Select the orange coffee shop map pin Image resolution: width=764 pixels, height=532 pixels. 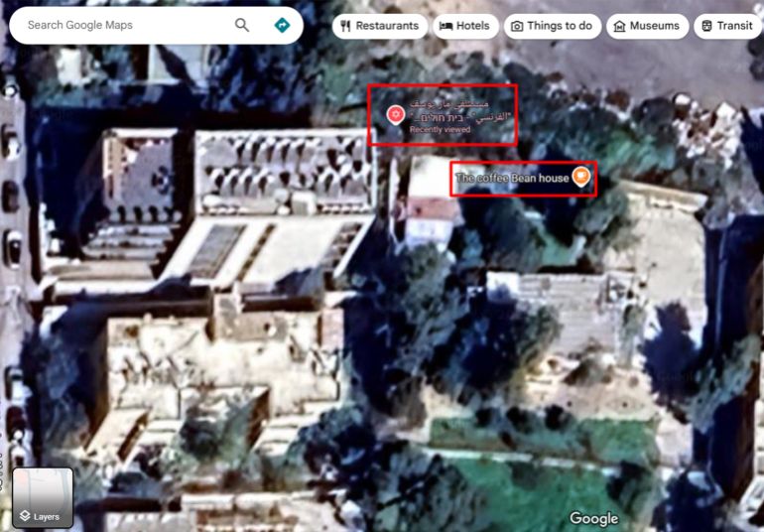tap(581, 178)
